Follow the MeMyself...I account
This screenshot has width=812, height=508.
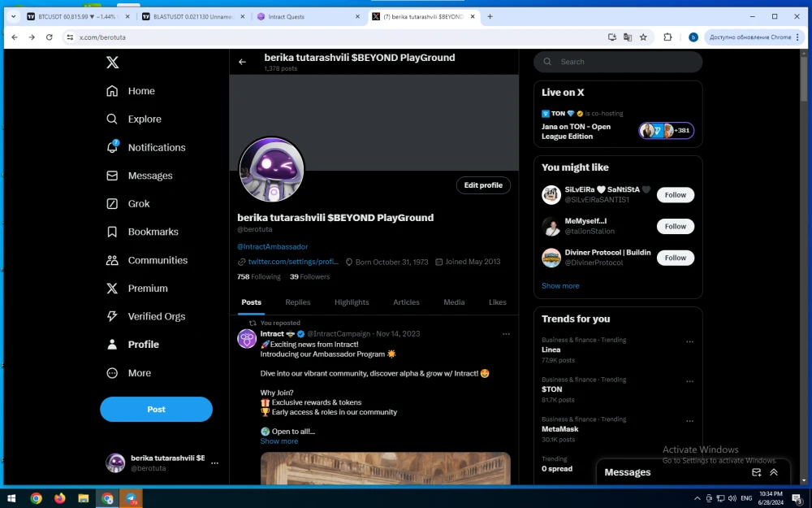[x=676, y=227]
